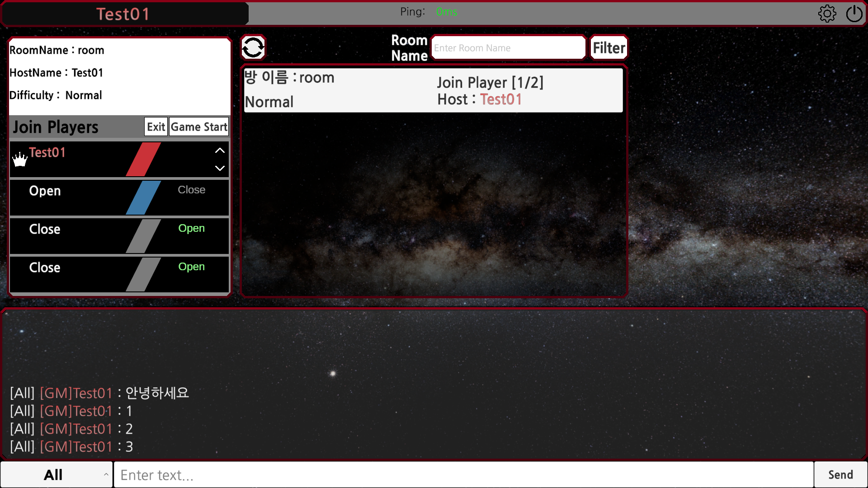Refresh the room list
868x488 pixels.
253,47
